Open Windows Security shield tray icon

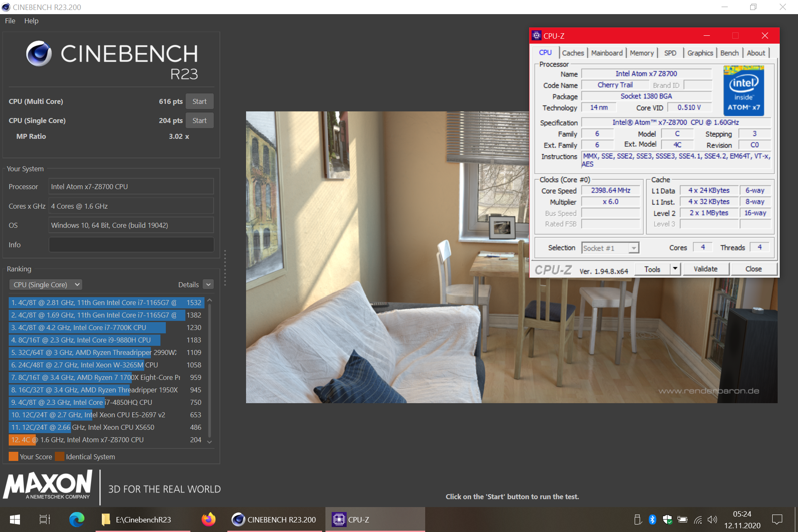tap(667, 520)
